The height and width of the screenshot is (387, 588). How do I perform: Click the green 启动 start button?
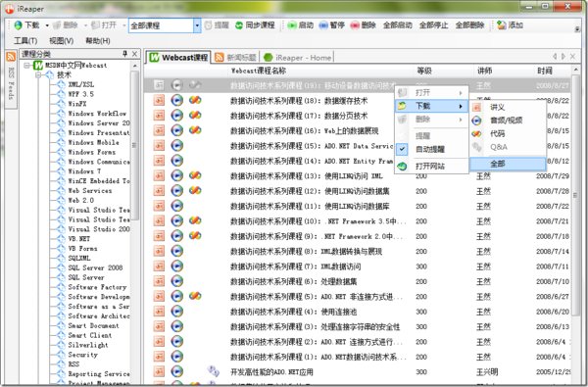point(300,25)
